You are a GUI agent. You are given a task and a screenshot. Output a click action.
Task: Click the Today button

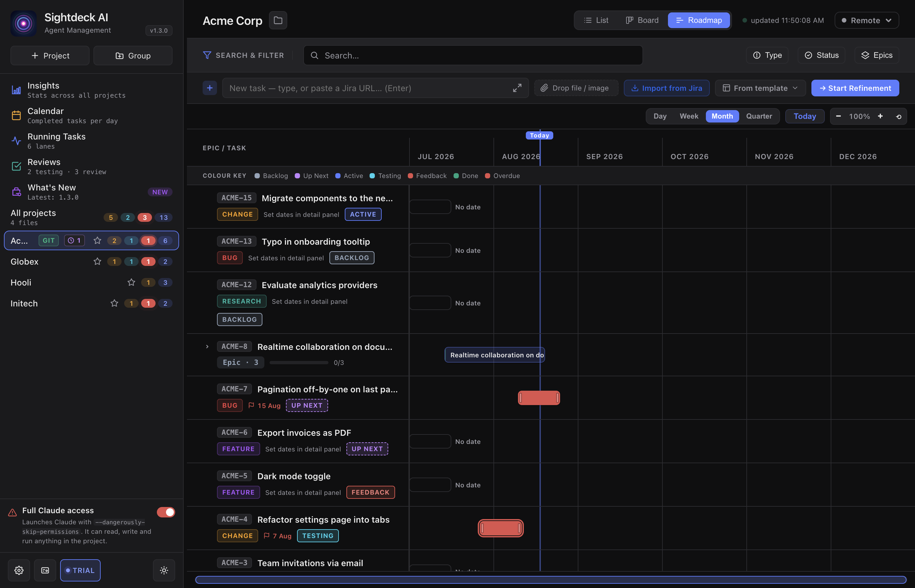pos(805,116)
